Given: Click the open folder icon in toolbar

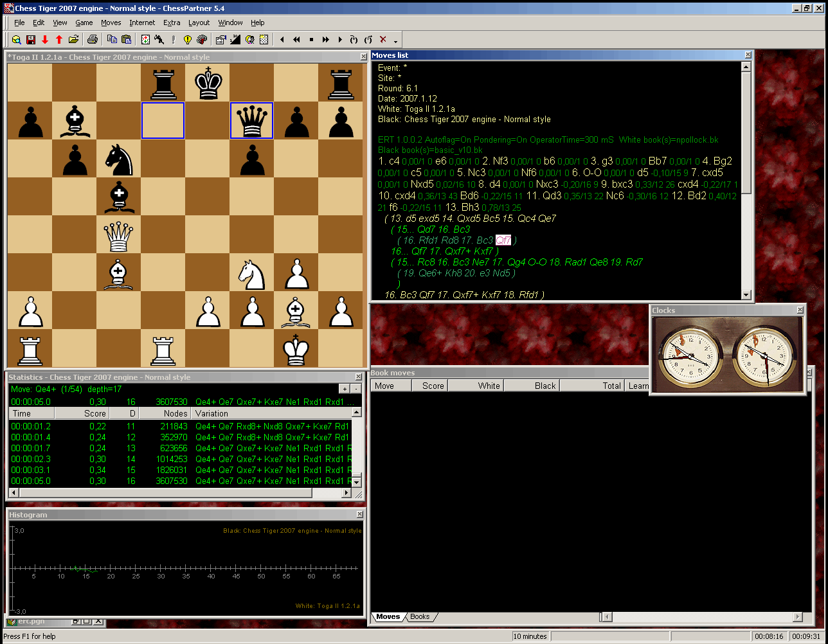Looking at the screenshot, I should (73, 39).
